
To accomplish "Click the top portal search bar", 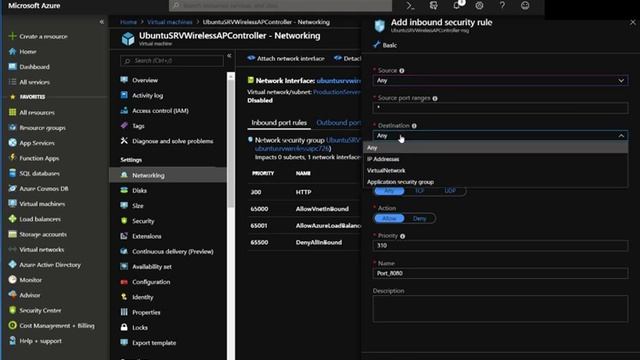I will (280, 5).
